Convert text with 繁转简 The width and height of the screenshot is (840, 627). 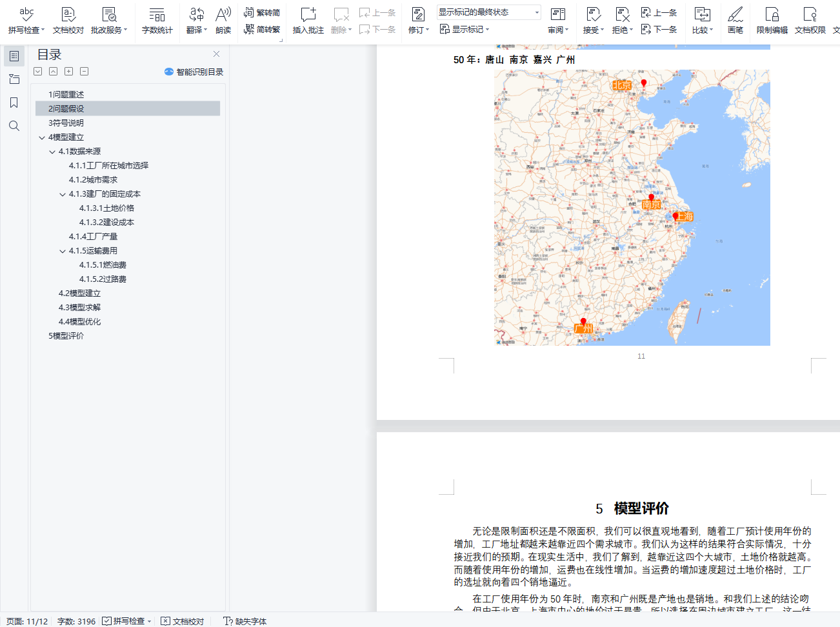(262, 12)
